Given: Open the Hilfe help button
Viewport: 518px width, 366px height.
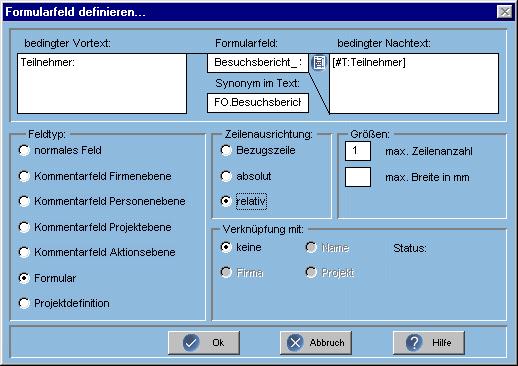Looking at the screenshot, I should 429,343.
